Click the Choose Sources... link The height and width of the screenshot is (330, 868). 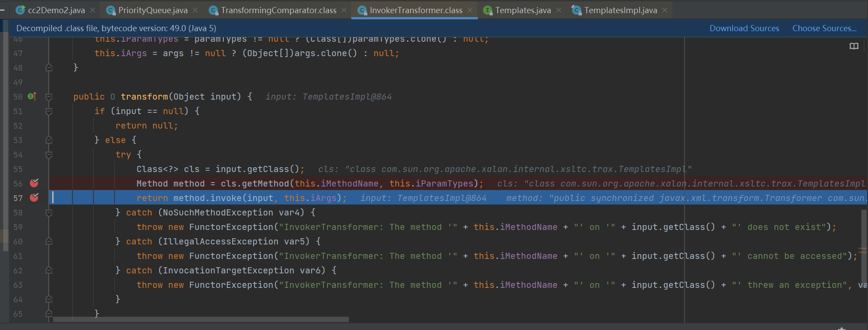pyautogui.click(x=825, y=28)
